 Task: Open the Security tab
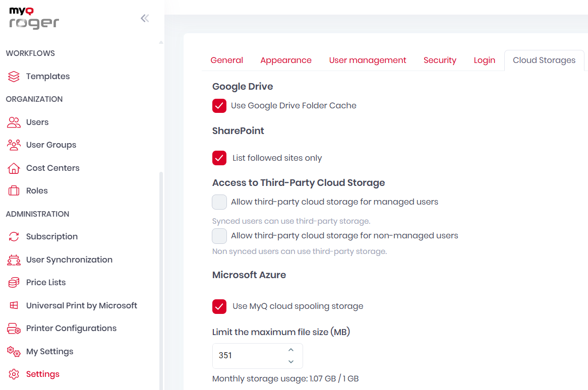pos(440,60)
